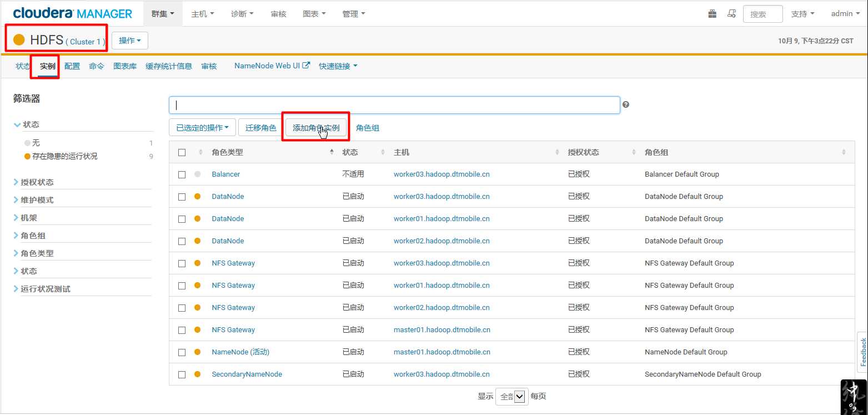Expand the 运行状况测试 filter

[x=42, y=289]
